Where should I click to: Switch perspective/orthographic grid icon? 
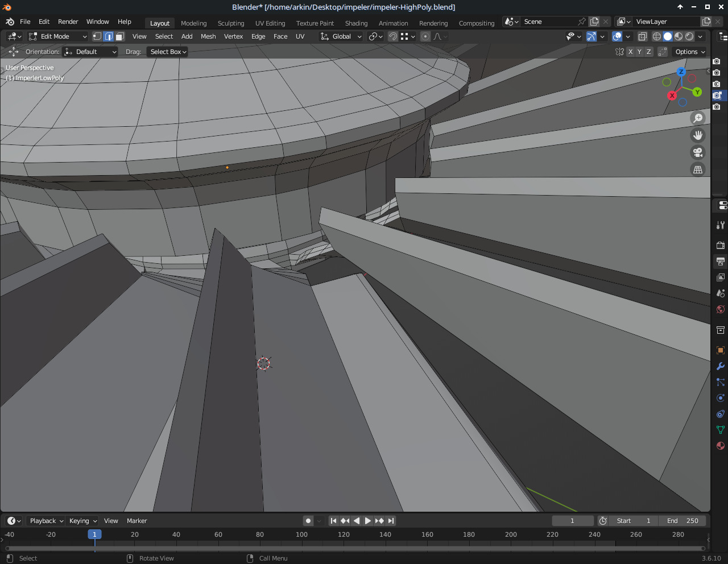(698, 169)
